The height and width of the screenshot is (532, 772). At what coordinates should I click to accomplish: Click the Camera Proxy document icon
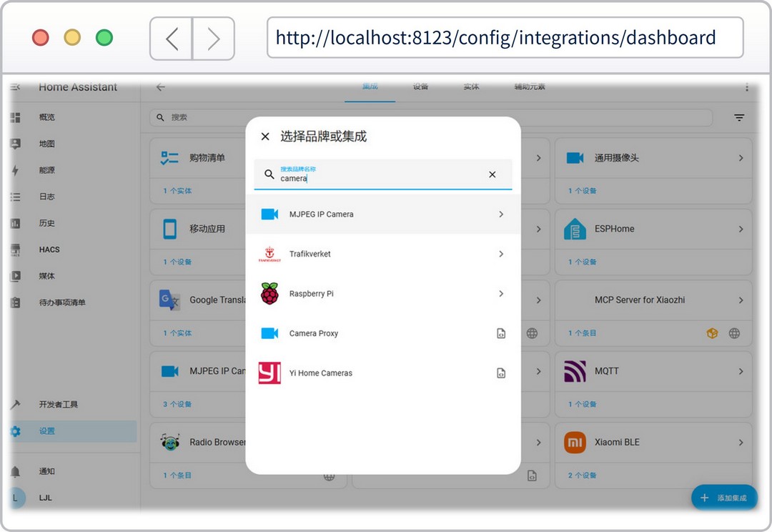[500, 333]
